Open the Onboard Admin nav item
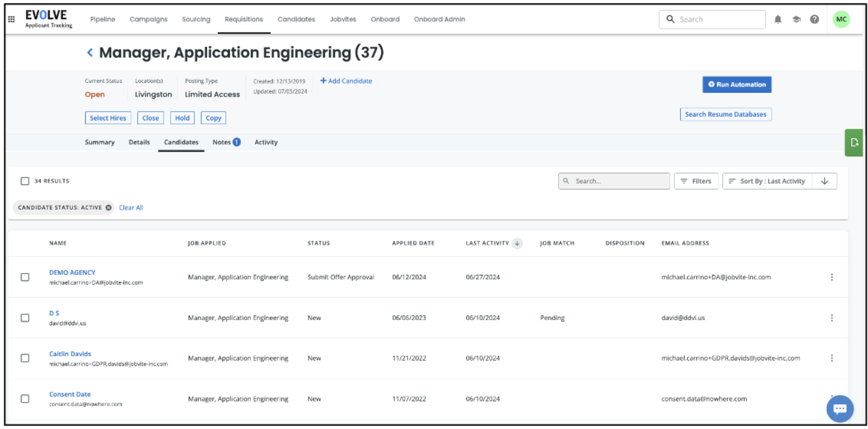The image size is (868, 429). coord(439,19)
